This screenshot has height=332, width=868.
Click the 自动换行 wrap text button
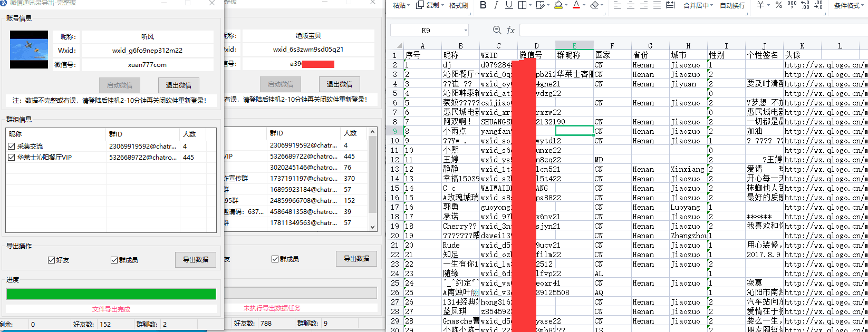click(x=732, y=5)
